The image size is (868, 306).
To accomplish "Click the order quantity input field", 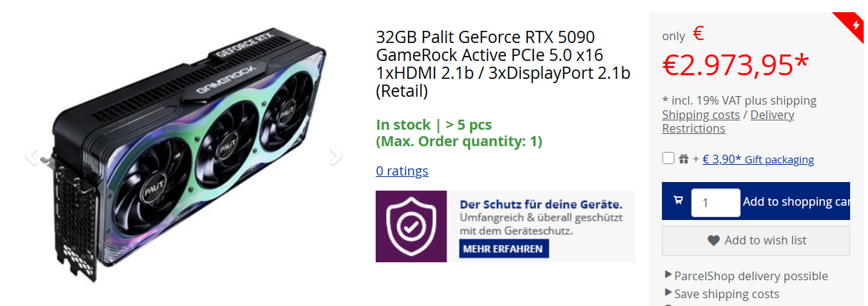I will [716, 203].
